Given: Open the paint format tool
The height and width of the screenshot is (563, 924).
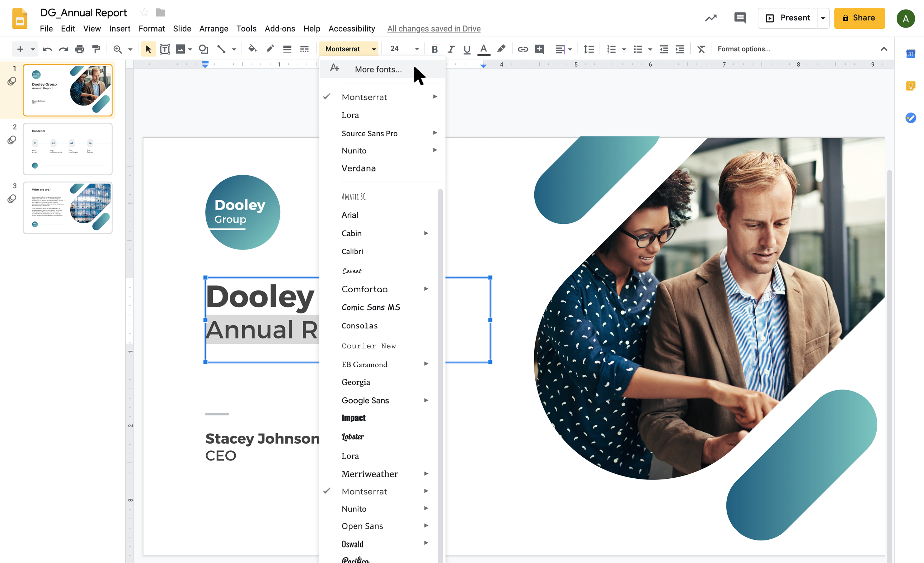Looking at the screenshot, I should point(97,49).
